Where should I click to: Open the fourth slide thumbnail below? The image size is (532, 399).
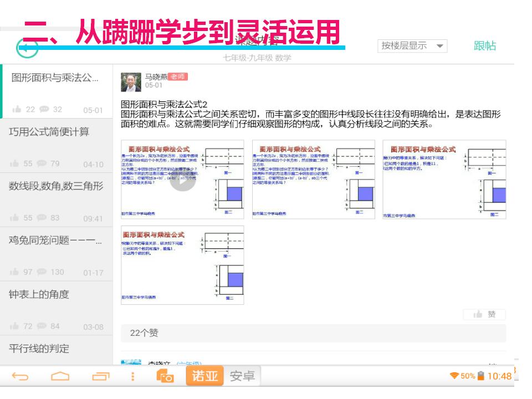[x=182, y=265]
